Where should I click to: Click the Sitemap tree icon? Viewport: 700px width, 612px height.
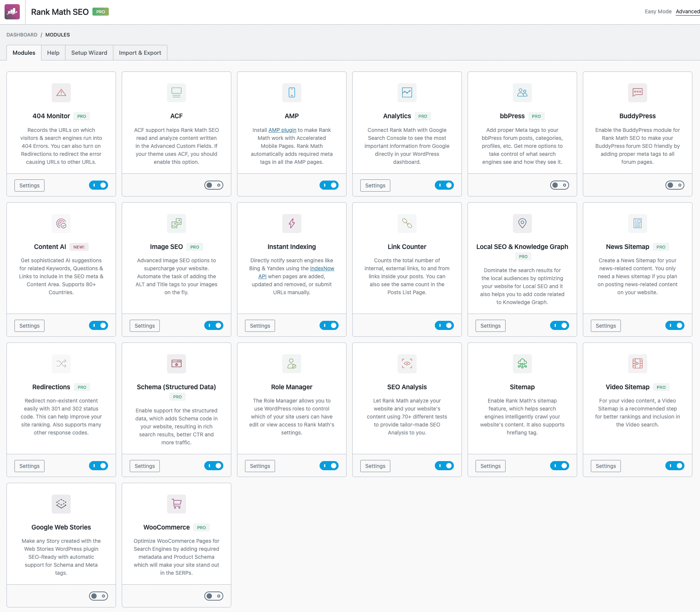point(522,364)
